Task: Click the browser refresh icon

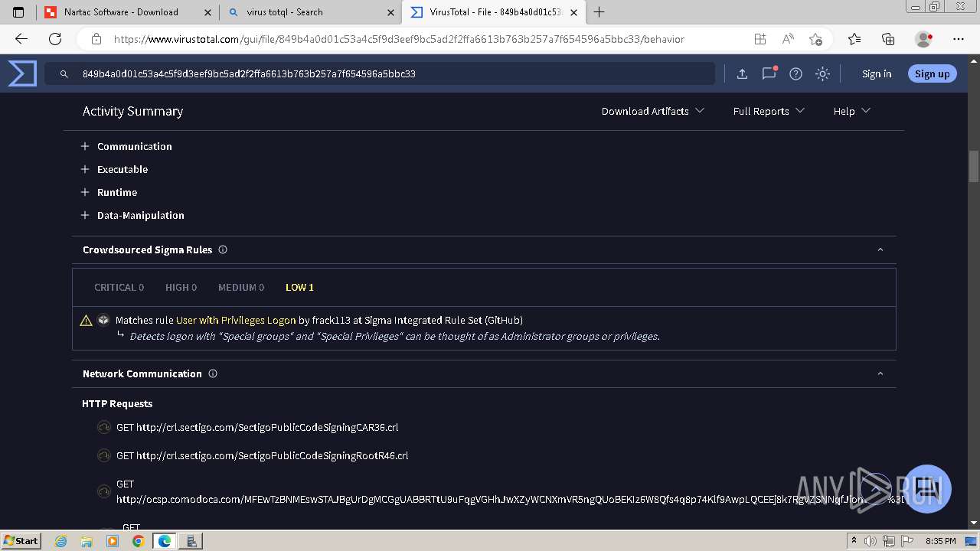Action: [x=55, y=39]
